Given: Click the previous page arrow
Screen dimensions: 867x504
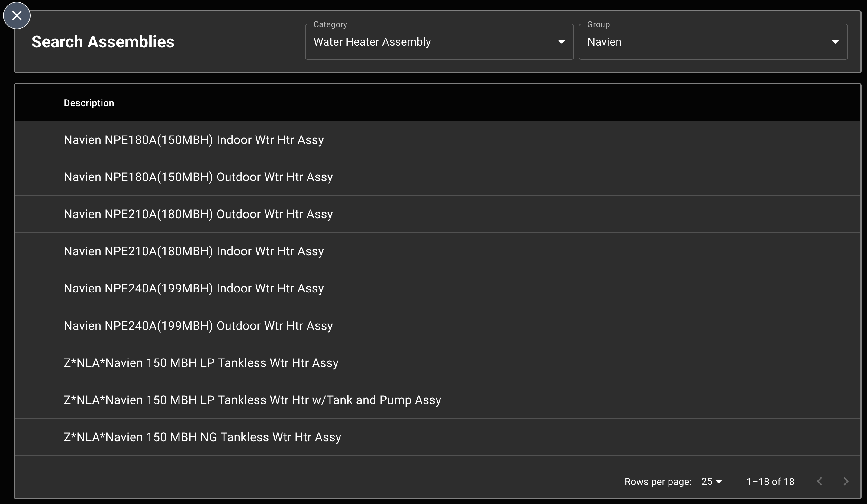Looking at the screenshot, I should [x=820, y=481].
